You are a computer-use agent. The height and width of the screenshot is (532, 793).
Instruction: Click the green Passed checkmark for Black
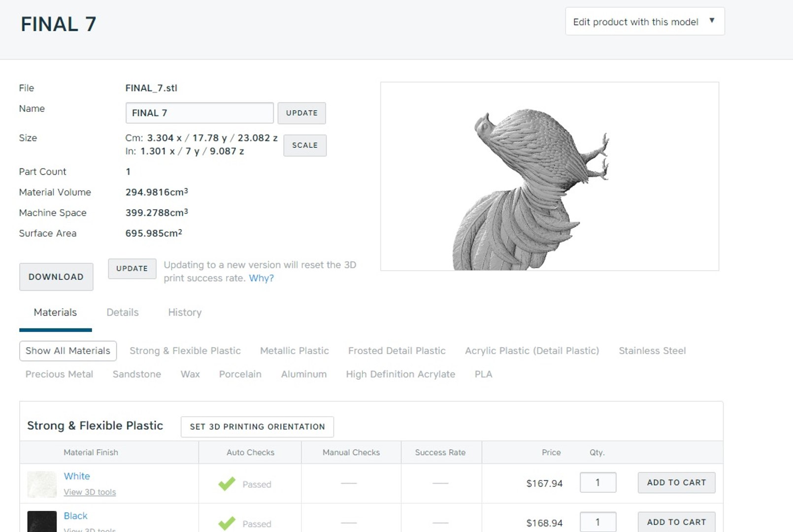[x=227, y=523]
